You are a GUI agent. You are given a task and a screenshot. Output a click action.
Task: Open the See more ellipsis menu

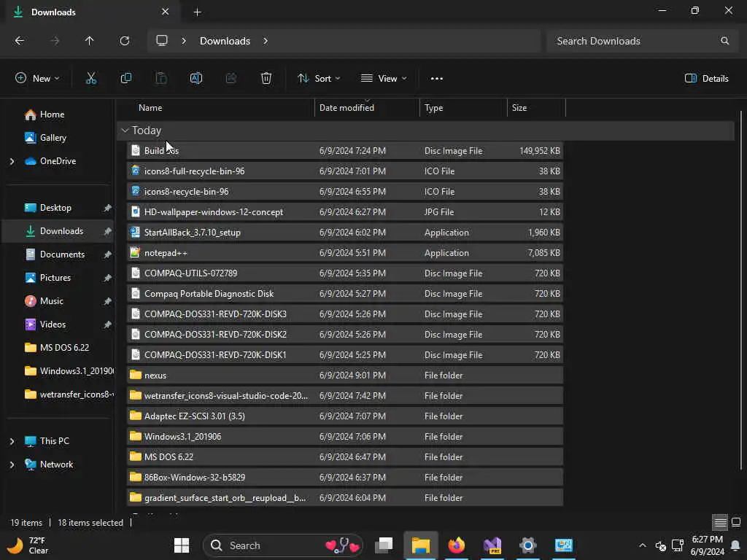tap(436, 79)
